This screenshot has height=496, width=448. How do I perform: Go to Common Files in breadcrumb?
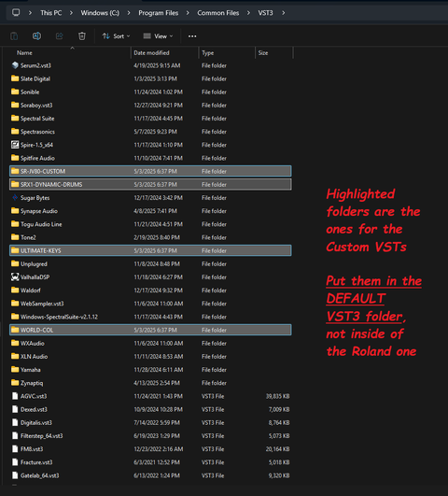(x=218, y=13)
